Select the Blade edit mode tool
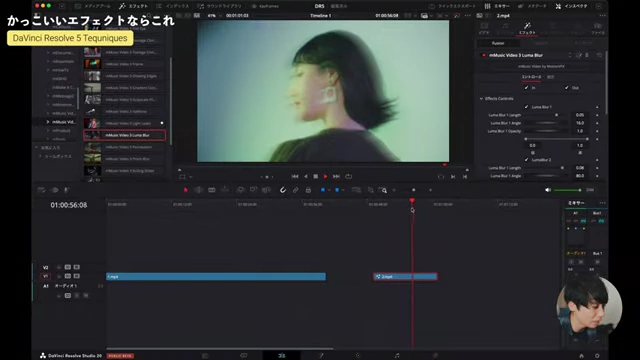This screenshot has width=640, height=360. (x=212, y=190)
